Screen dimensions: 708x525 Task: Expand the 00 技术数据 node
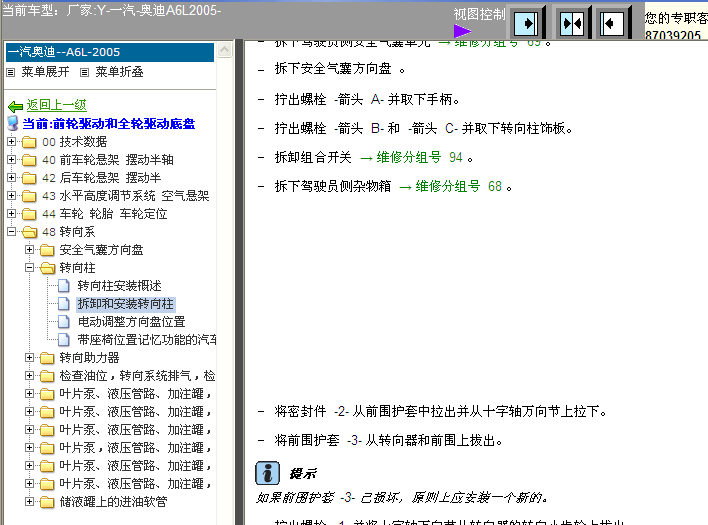click(12, 142)
